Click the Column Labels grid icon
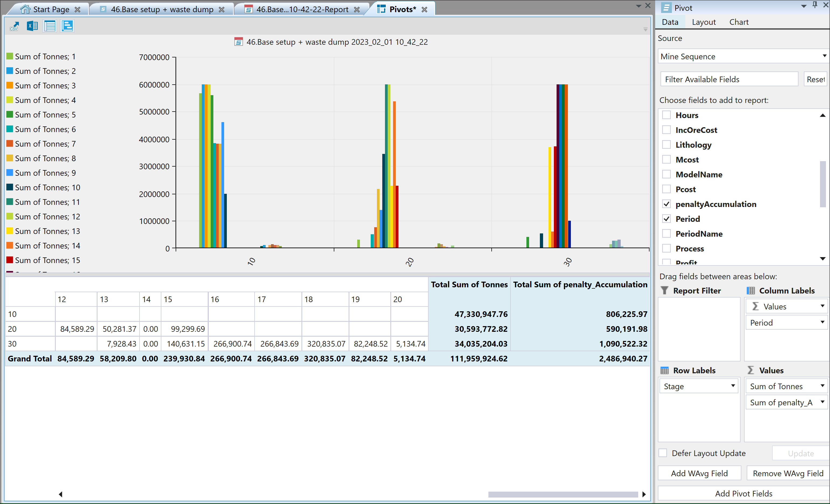Image resolution: width=830 pixels, height=504 pixels. coord(751,291)
